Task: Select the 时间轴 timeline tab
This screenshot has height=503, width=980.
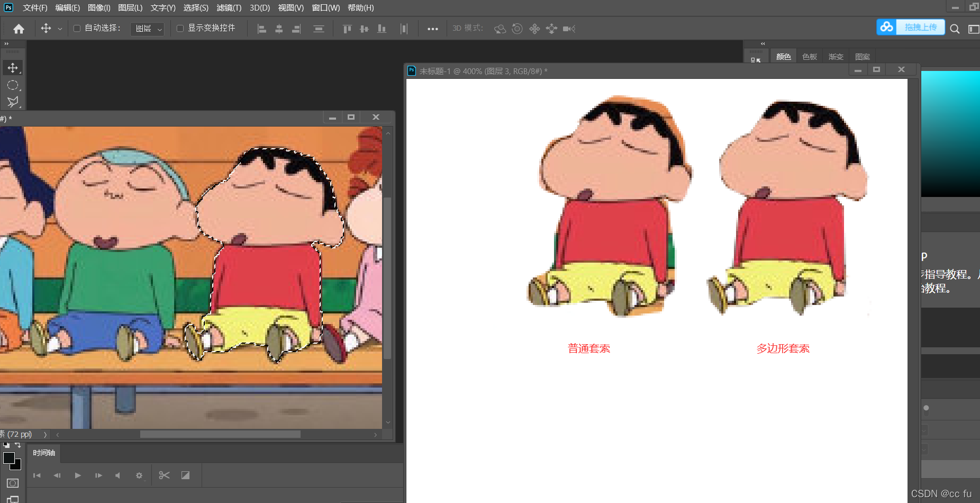Action: [44, 453]
